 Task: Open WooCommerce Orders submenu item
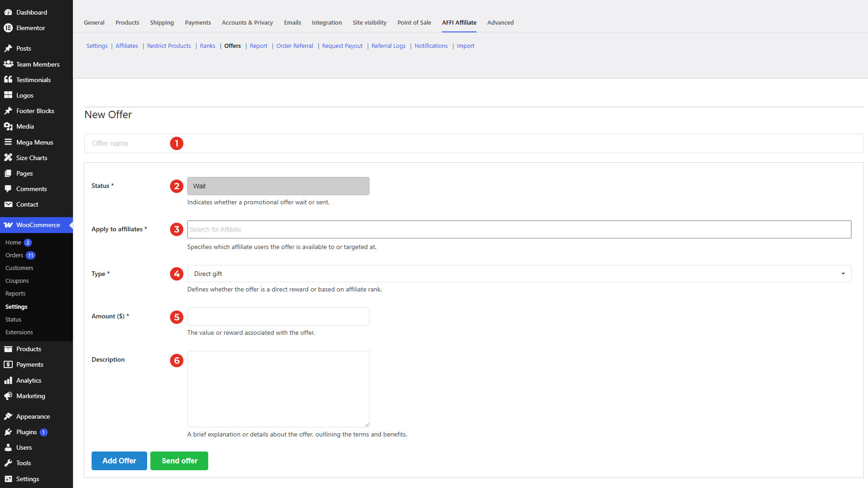(x=14, y=255)
